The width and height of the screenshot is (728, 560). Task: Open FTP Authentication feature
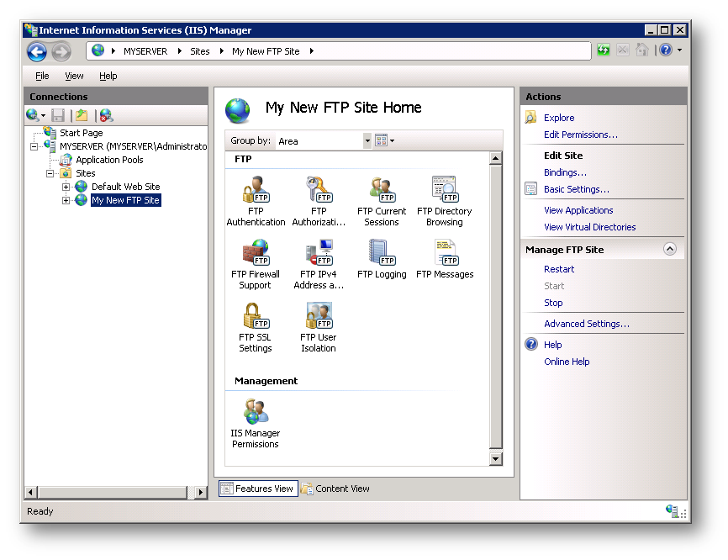(x=256, y=201)
